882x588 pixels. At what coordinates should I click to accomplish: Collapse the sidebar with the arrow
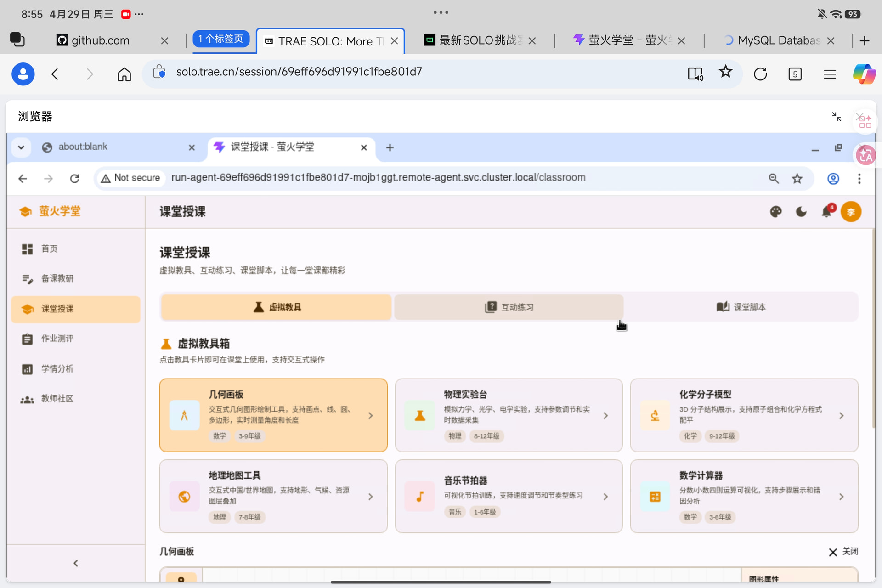pyautogui.click(x=76, y=563)
